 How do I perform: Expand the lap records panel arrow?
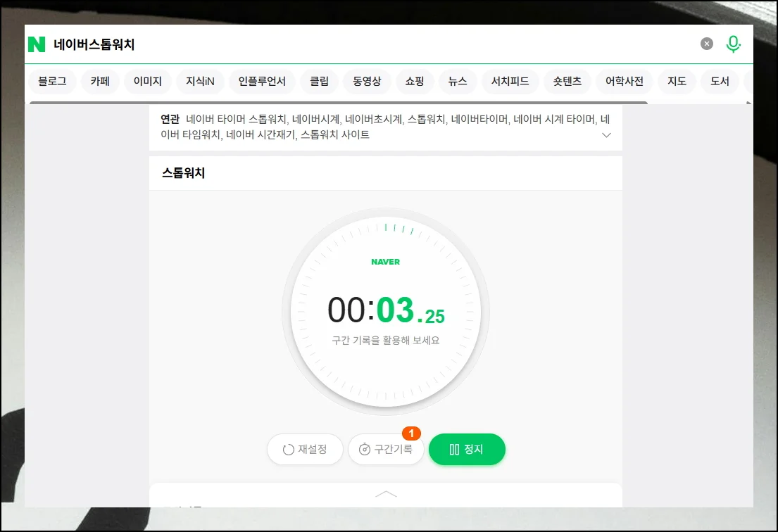coord(386,494)
